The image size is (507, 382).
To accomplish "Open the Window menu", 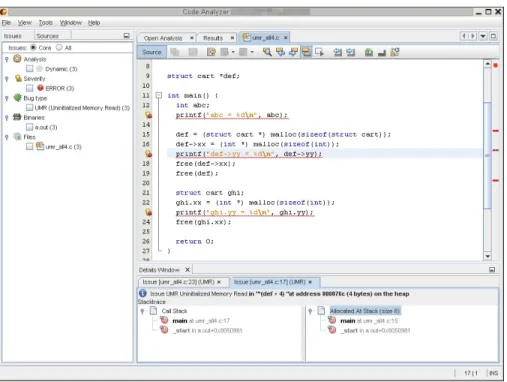I will 71,23.
